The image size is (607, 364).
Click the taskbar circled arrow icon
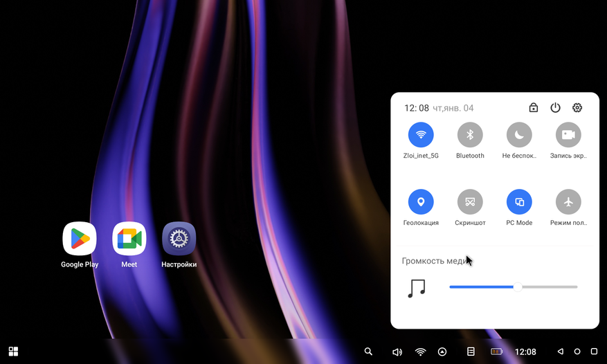(x=442, y=352)
